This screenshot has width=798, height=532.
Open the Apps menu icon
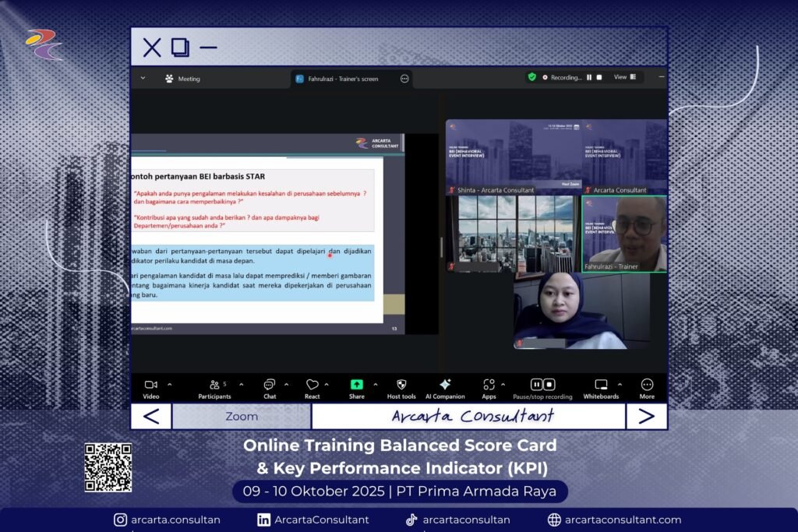(489, 385)
